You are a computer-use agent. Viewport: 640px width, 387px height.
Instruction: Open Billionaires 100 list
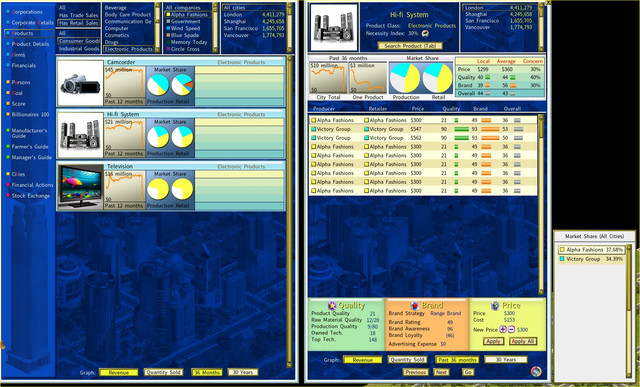pos(30,114)
